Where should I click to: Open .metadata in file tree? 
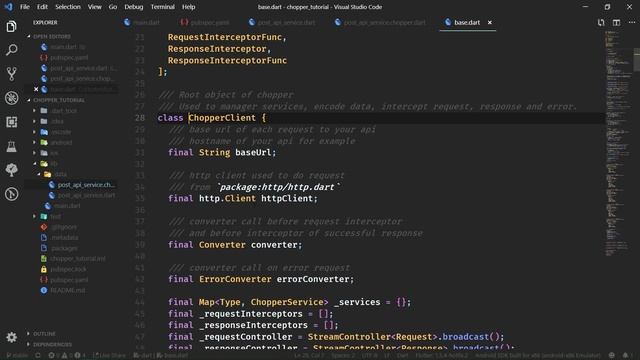(x=64, y=238)
